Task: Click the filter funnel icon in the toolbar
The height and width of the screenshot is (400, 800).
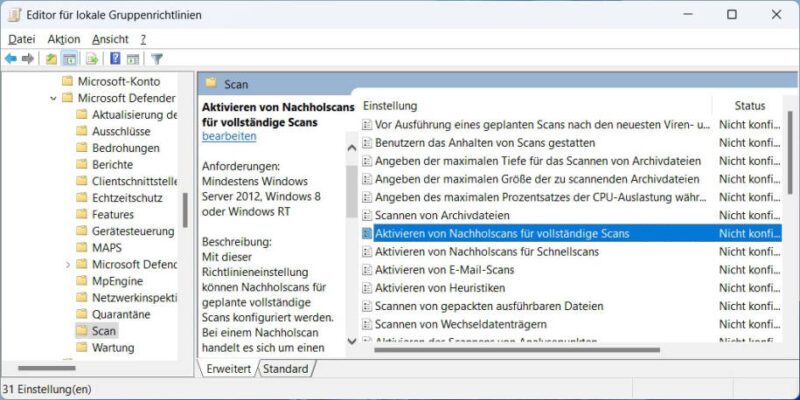Action: (157, 58)
